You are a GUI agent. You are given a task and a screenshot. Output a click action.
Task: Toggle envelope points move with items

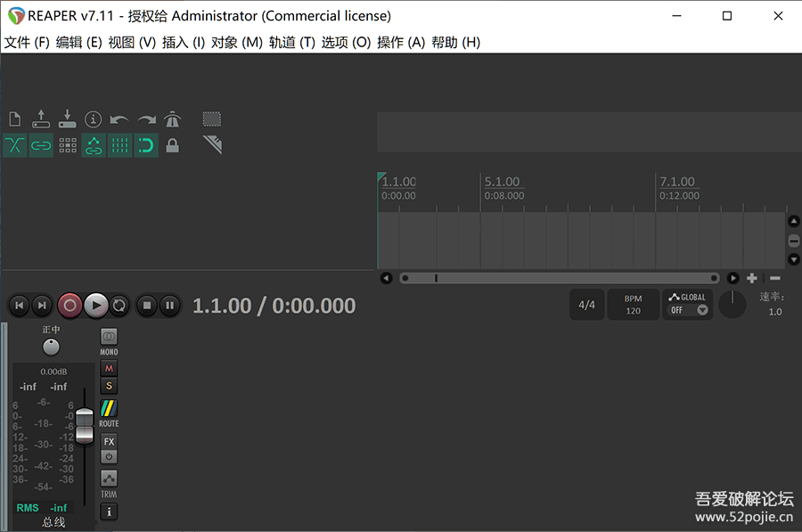click(94, 146)
